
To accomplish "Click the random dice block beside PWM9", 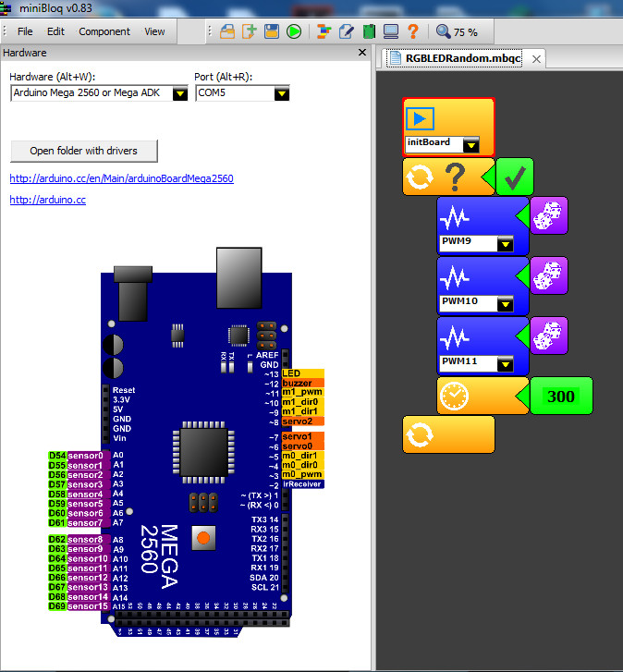I will [x=549, y=215].
